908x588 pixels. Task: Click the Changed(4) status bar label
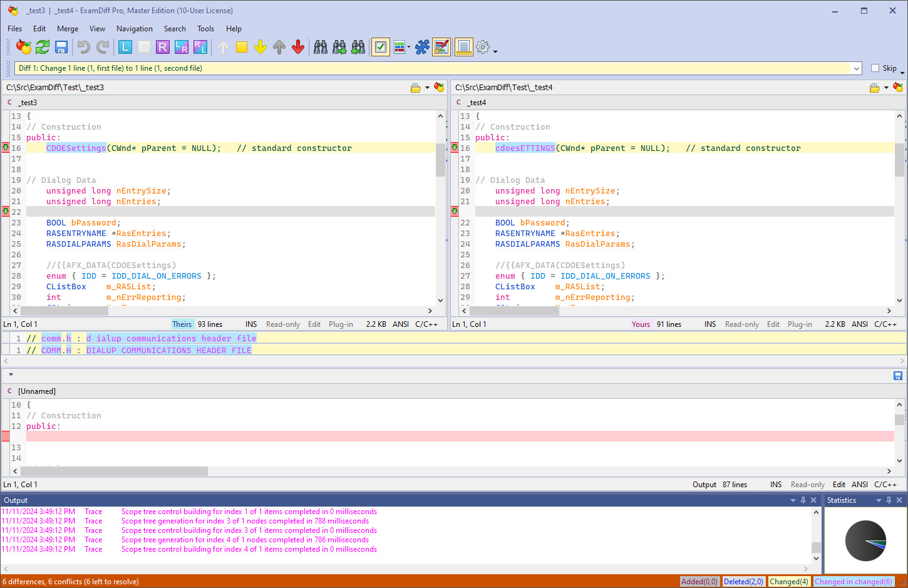point(788,582)
